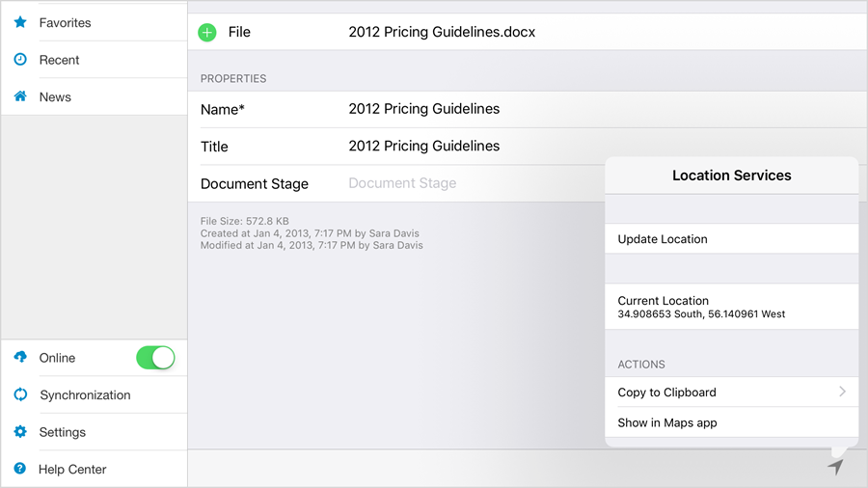Image resolution: width=868 pixels, height=488 pixels.
Task: Open Help Center from the sidebar
Action: pos(72,469)
